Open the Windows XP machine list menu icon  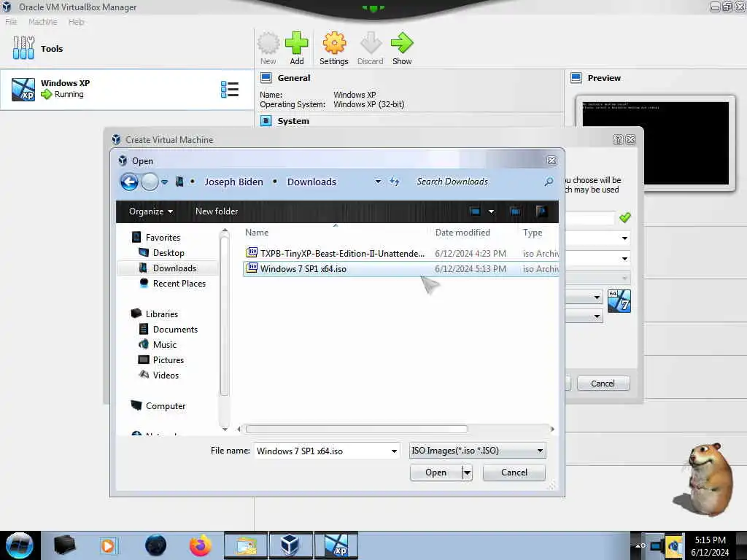pyautogui.click(x=230, y=90)
